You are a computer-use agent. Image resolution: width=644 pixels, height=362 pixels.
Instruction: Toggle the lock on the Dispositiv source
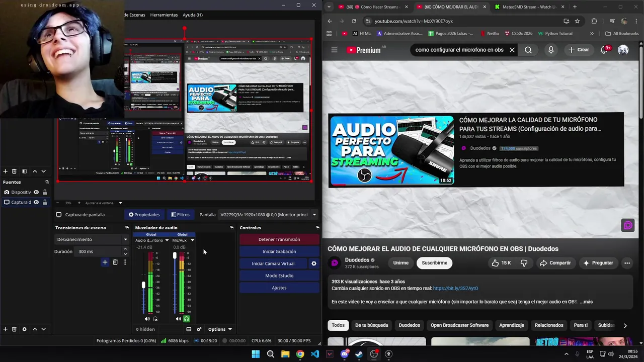point(45,192)
